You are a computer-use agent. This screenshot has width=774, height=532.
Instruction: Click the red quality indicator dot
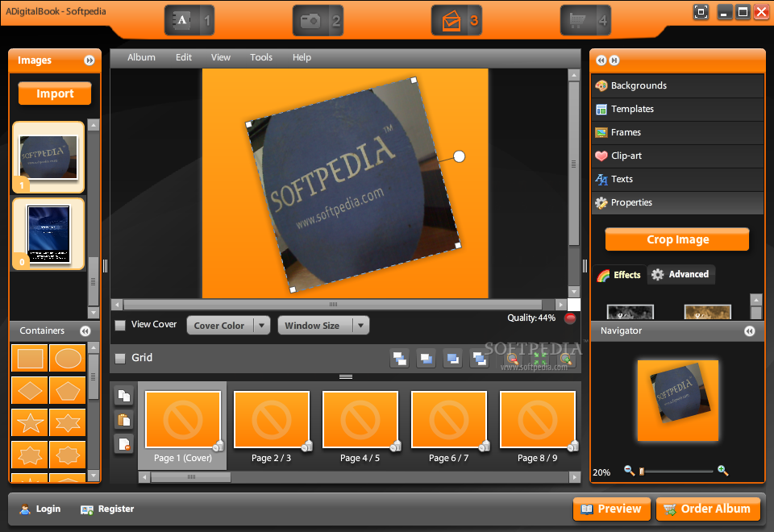pos(570,318)
